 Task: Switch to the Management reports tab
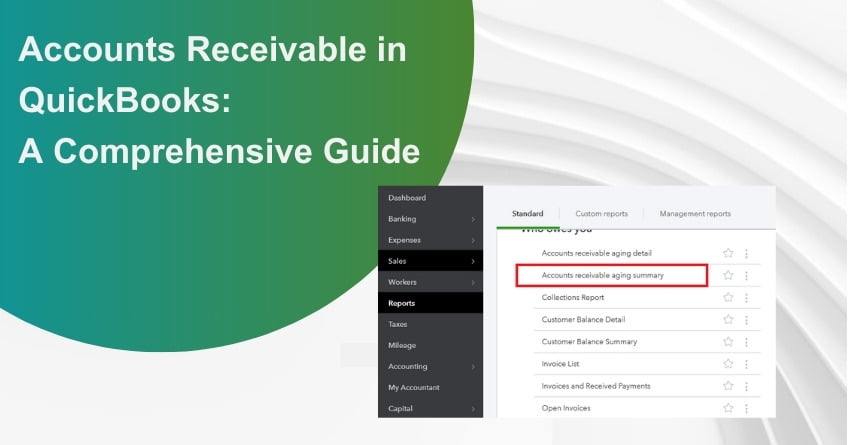695,214
